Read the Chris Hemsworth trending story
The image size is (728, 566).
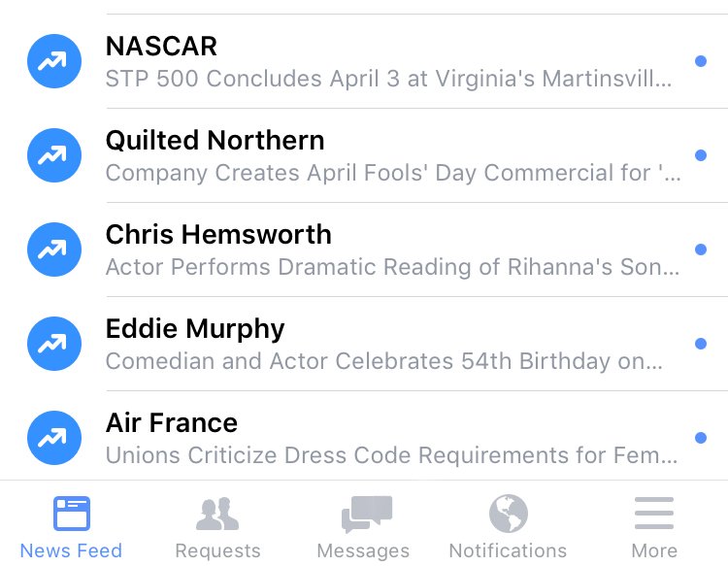coord(388,250)
